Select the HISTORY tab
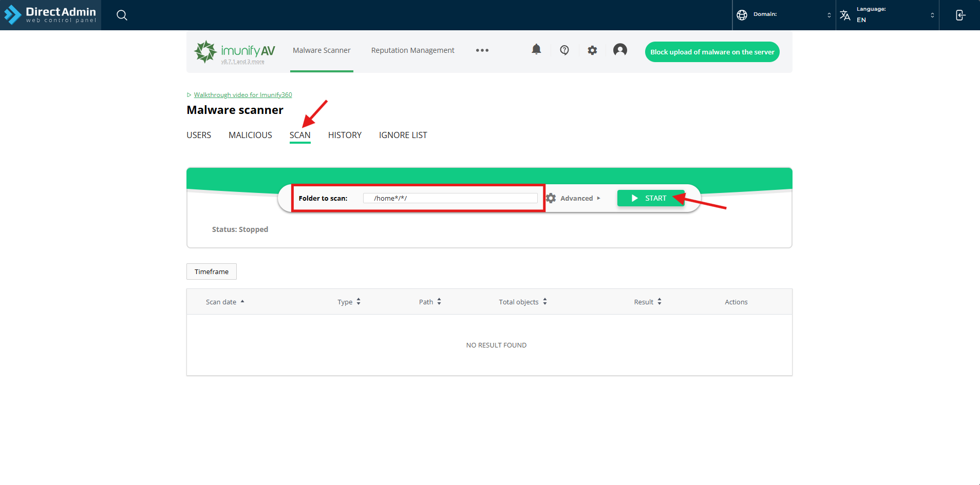The width and height of the screenshot is (980, 485). pos(345,135)
